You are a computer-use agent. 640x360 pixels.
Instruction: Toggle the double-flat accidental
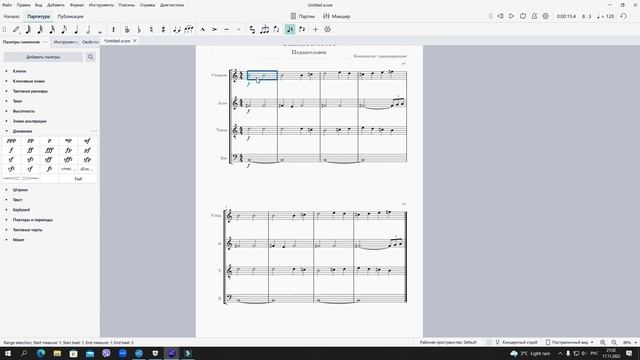[x=127, y=29]
